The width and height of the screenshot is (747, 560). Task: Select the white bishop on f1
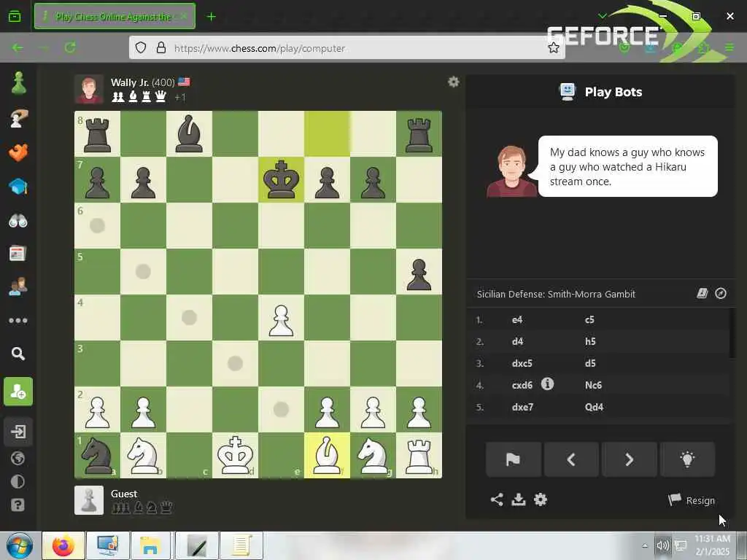328,455
